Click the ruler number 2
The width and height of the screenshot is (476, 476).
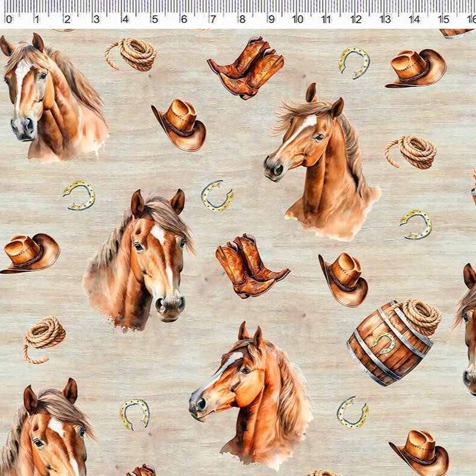coord(67,19)
